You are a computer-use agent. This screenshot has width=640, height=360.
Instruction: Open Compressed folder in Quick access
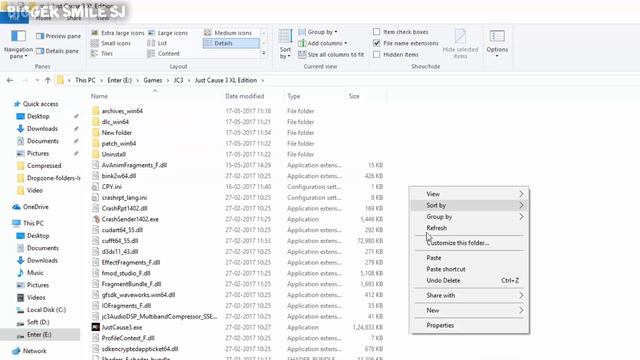point(40,166)
